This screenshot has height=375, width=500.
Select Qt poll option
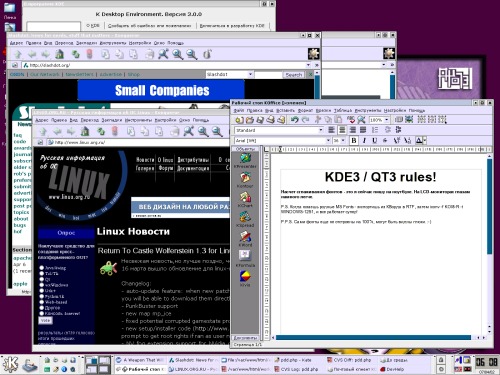point(42,279)
